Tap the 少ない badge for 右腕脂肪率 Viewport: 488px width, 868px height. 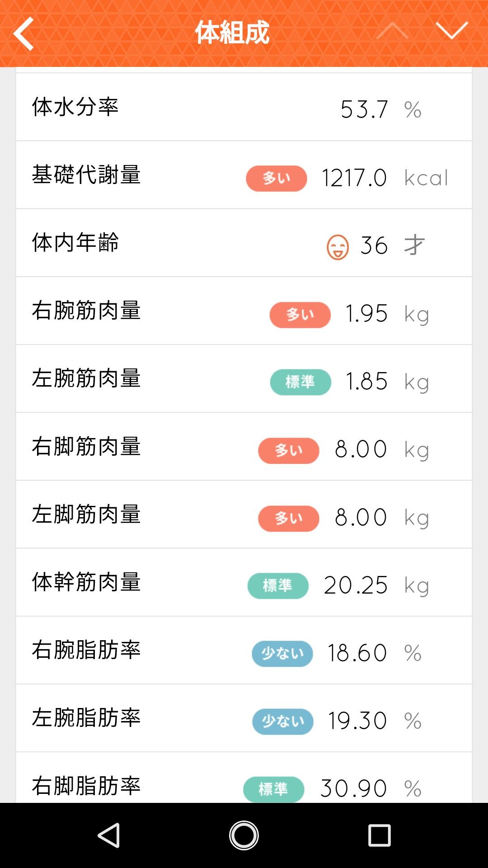(x=282, y=653)
